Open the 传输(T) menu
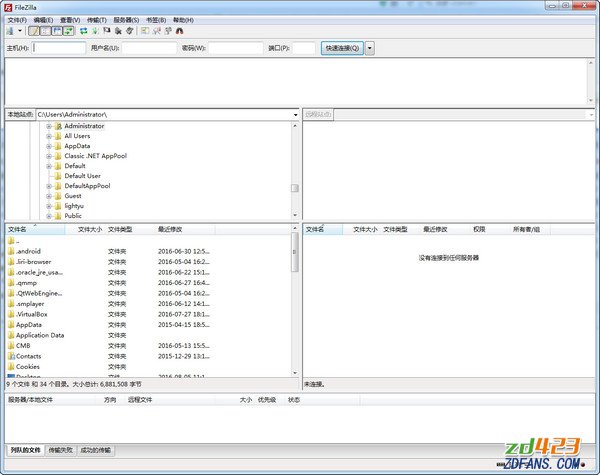Screen dimensions: 600x475 click(98, 19)
